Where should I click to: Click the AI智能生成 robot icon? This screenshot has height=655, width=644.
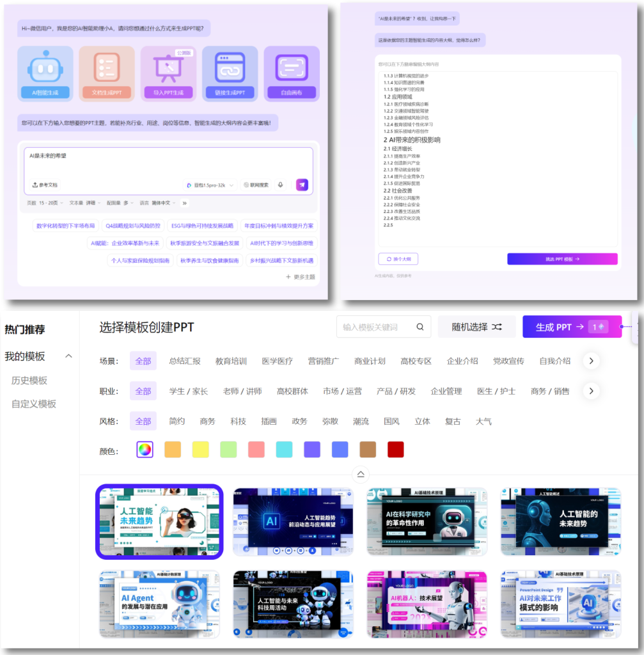click(x=45, y=68)
